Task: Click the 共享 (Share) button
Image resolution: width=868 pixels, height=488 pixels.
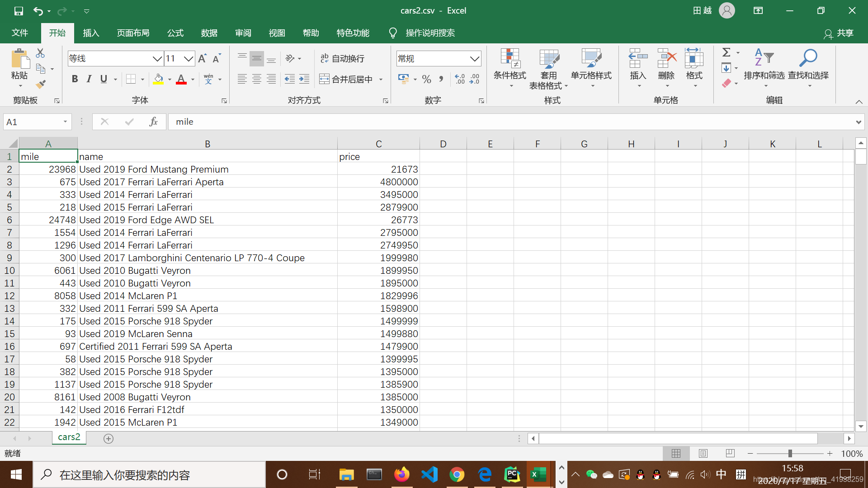Action: (x=839, y=33)
